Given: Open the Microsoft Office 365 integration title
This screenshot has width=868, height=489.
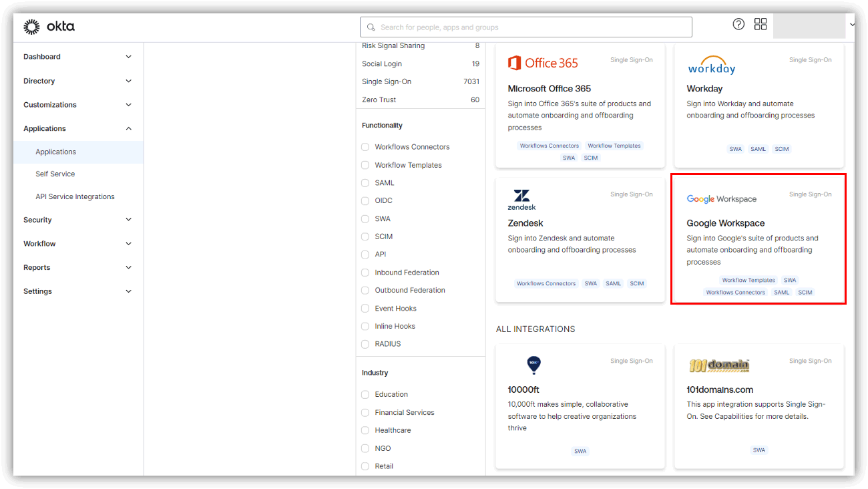Looking at the screenshot, I should (550, 88).
